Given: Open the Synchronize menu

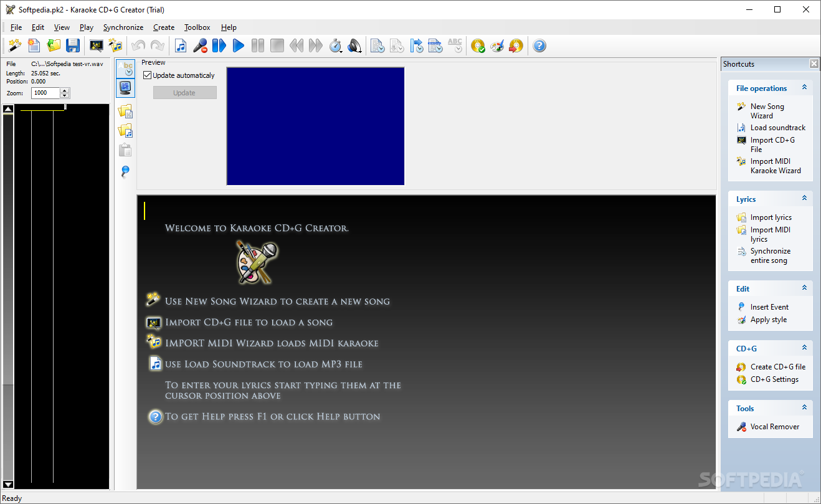Looking at the screenshot, I should [123, 27].
